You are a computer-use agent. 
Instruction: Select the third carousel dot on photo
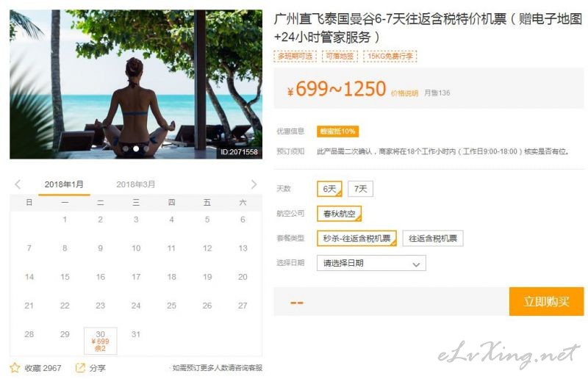[146, 148]
